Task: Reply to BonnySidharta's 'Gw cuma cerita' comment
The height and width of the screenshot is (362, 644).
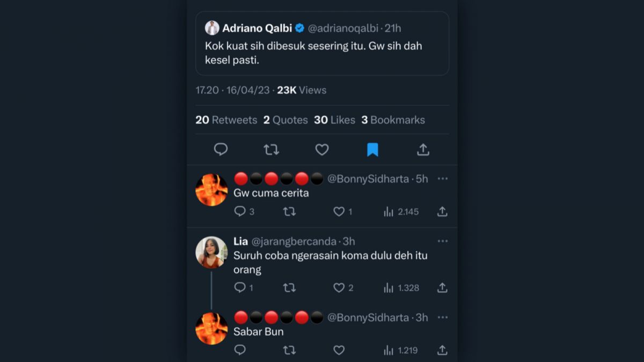Action: coord(240,211)
